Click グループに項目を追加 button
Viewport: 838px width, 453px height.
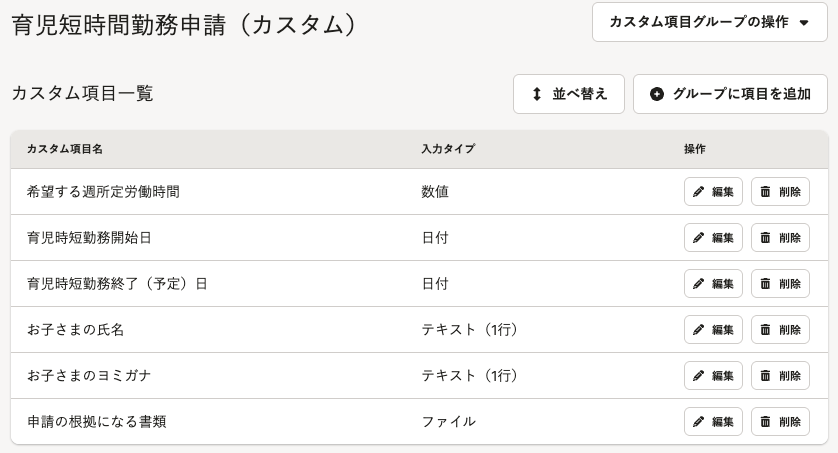(x=731, y=94)
